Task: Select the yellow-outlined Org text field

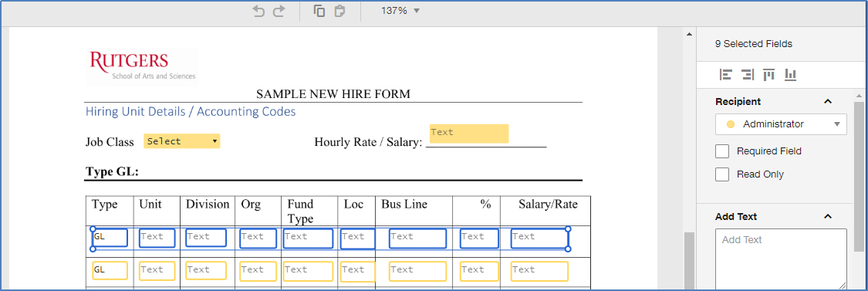Action: click(x=258, y=271)
